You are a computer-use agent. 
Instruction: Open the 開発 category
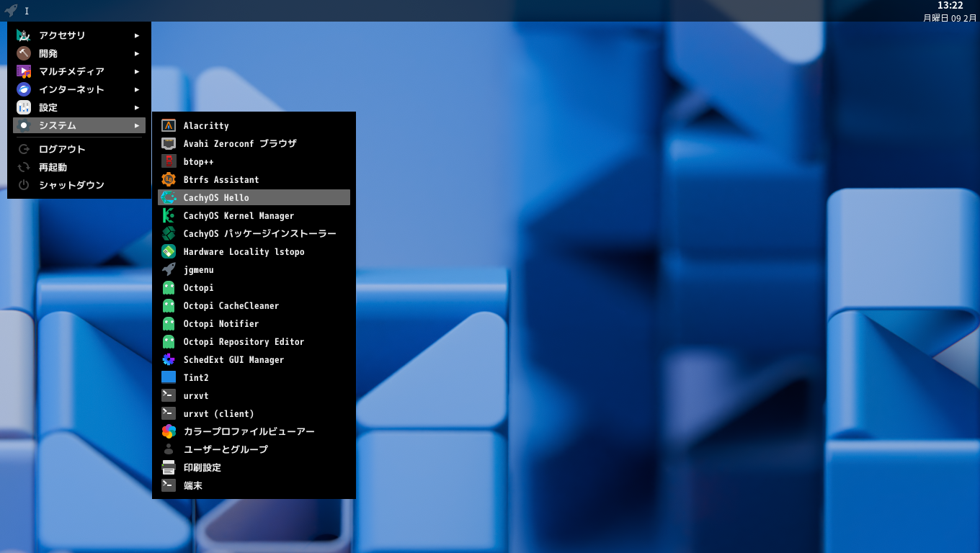tap(79, 53)
